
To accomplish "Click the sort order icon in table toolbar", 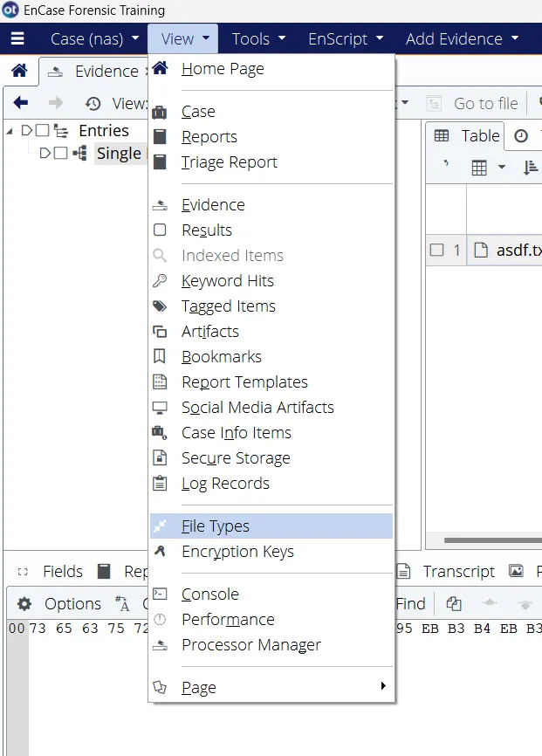I will [x=531, y=168].
